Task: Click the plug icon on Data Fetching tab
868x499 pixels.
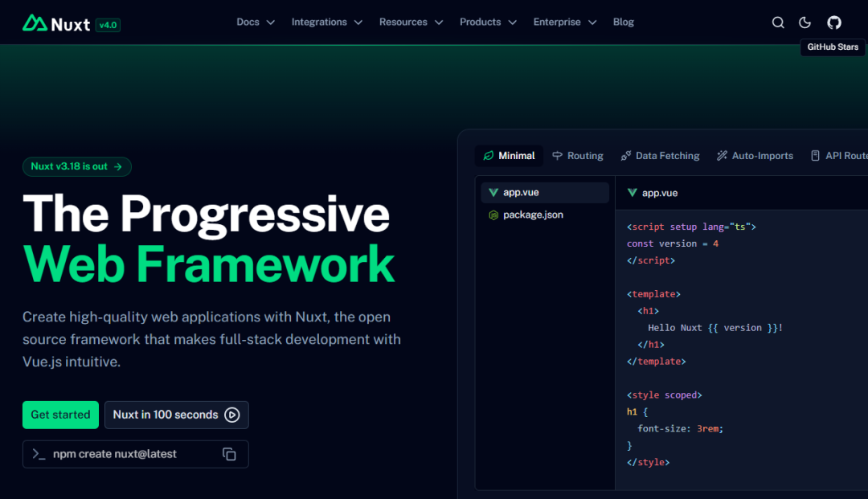Action: tap(626, 156)
